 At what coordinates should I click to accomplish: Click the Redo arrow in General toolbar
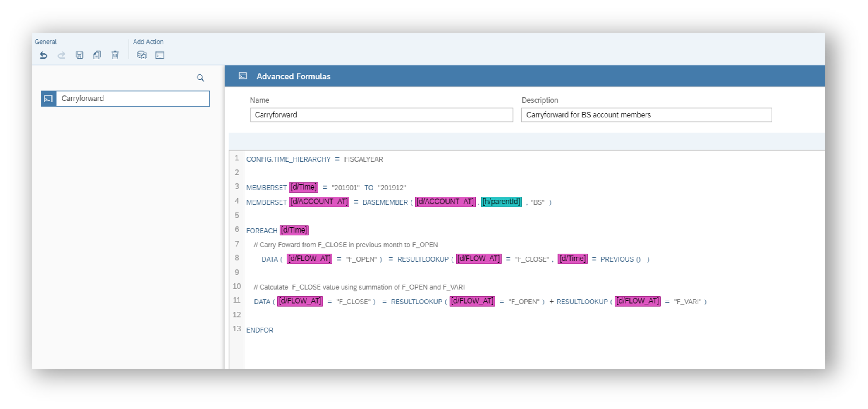coord(61,55)
